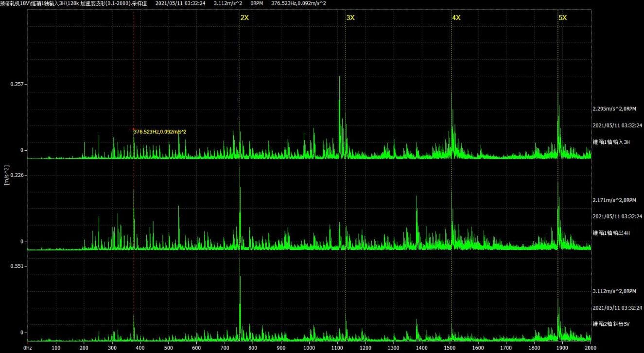
Task: Select the 5X harmonic marker label
Action: 562,18
